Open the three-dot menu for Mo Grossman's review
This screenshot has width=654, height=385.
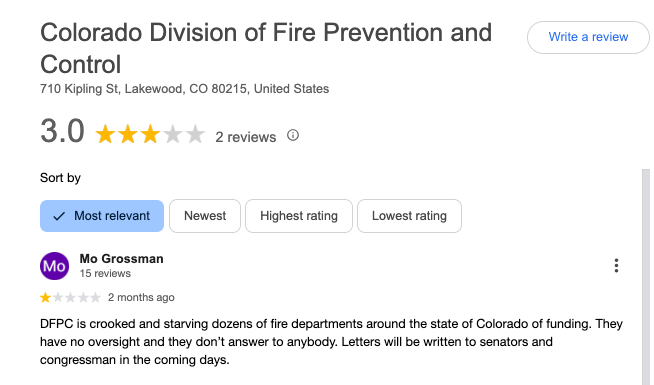coord(616,266)
